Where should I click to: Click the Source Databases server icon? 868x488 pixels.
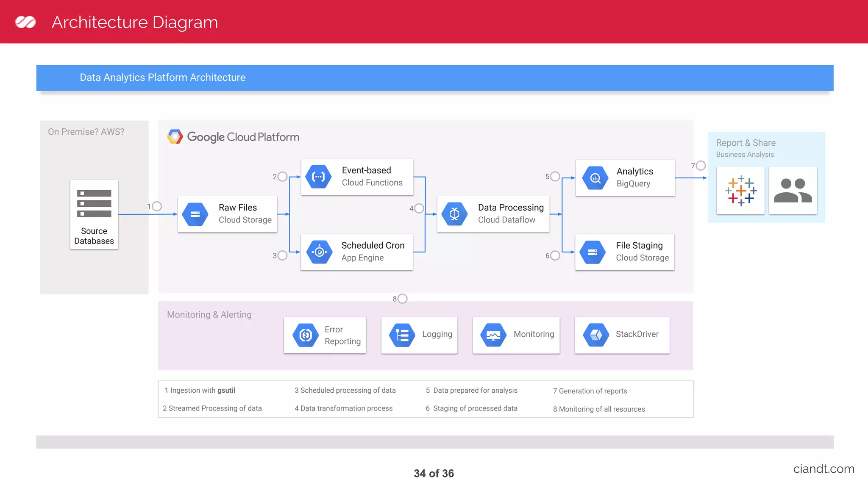[94, 204]
